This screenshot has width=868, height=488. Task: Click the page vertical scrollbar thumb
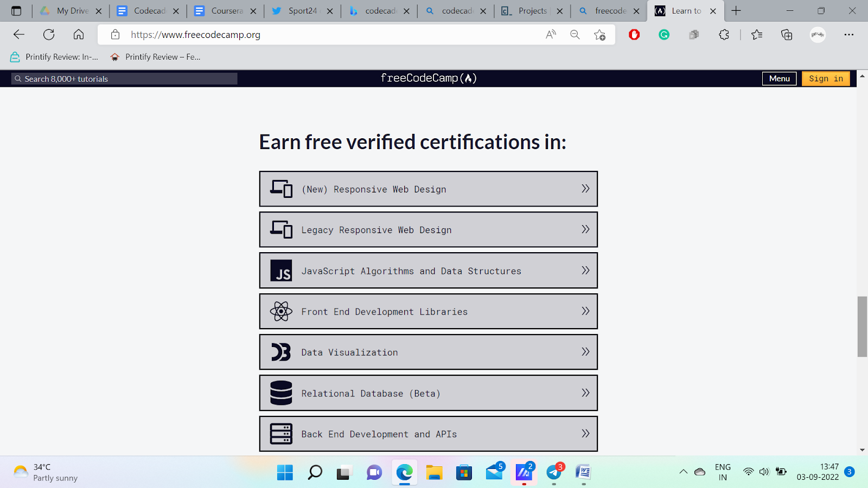862,326
